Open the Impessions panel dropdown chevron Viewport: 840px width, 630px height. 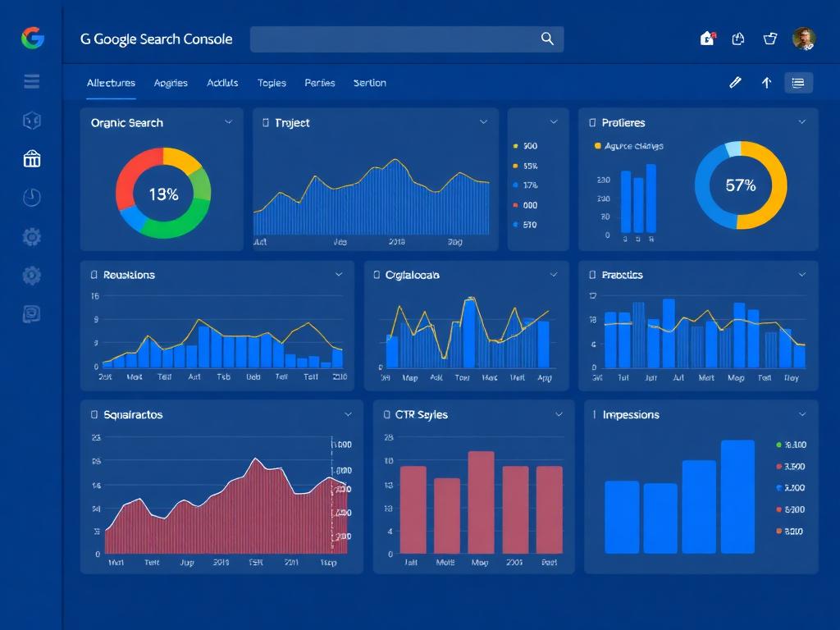(802, 414)
